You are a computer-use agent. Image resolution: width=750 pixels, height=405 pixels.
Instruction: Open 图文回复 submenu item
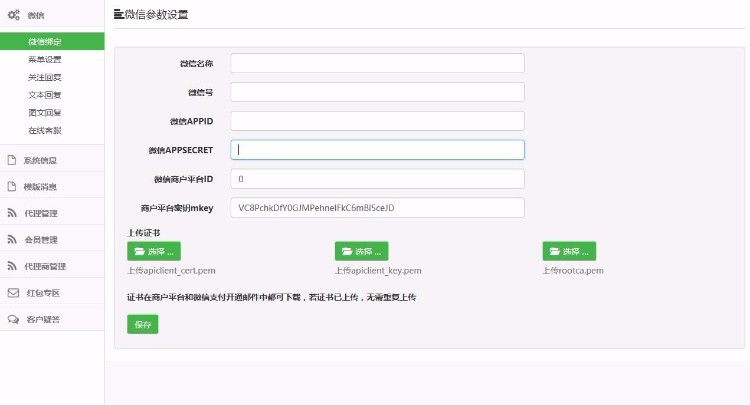coord(44,112)
